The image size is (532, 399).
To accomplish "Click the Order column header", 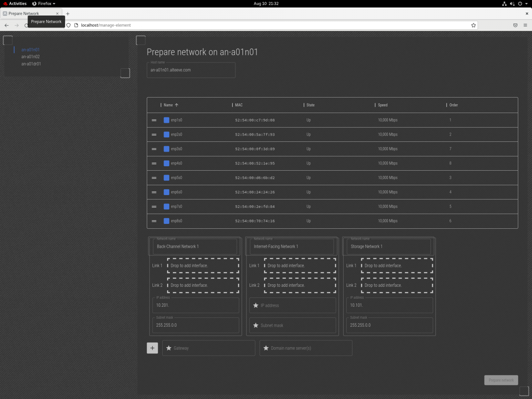I will [x=454, y=105].
